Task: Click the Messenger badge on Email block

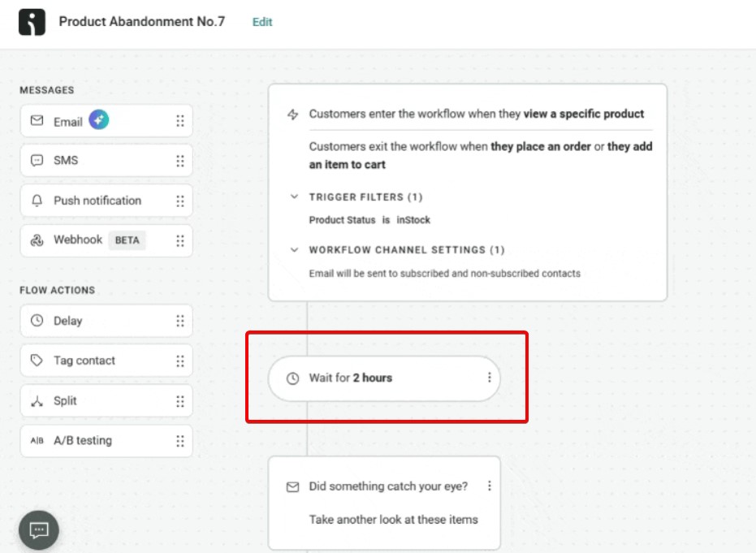Action: (97, 119)
